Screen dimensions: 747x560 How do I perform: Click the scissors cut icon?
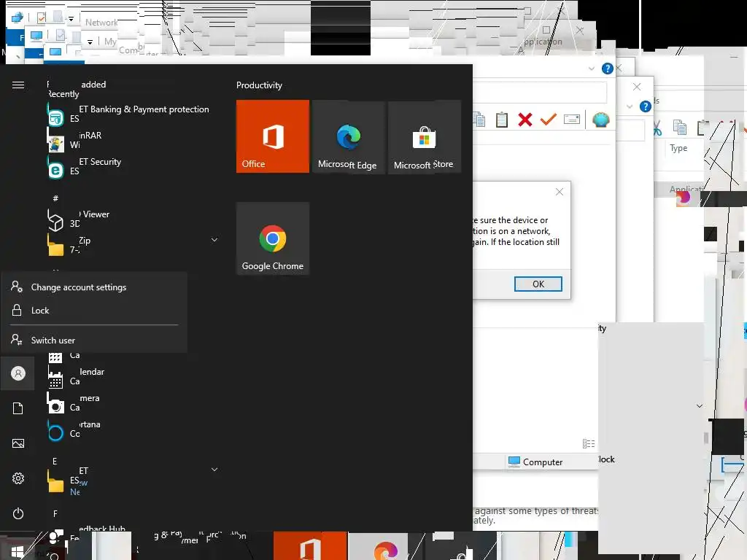(657, 128)
